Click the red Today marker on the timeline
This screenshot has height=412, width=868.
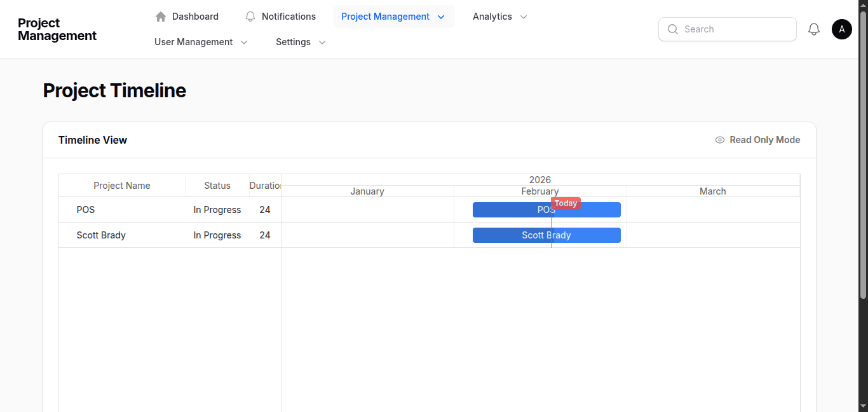[x=565, y=203]
